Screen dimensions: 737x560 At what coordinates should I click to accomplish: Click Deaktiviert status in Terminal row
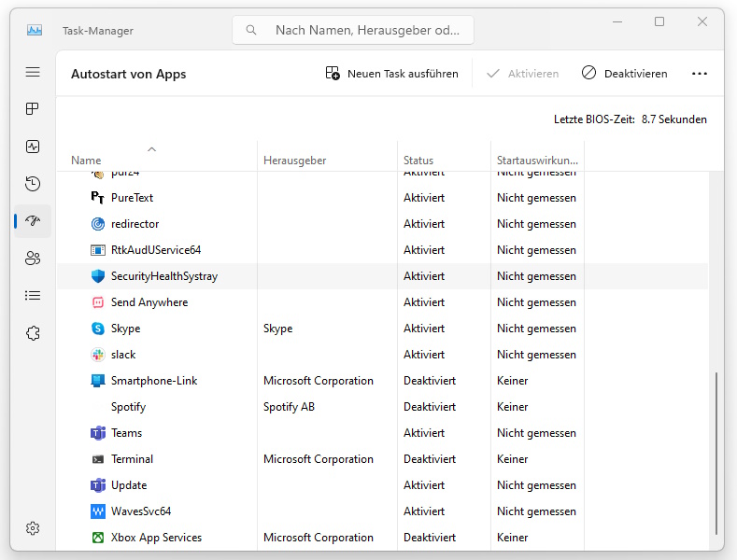tap(430, 459)
